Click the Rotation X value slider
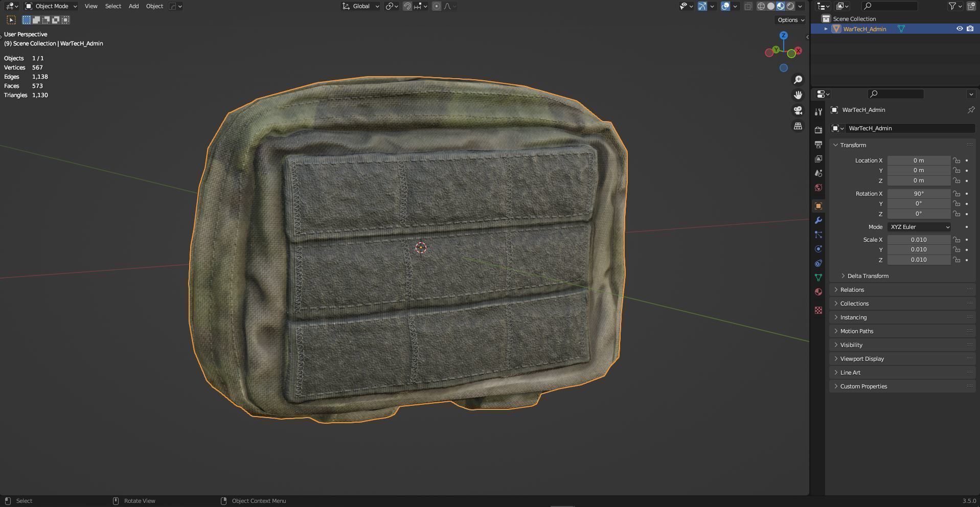The width and height of the screenshot is (980, 507). (919, 193)
